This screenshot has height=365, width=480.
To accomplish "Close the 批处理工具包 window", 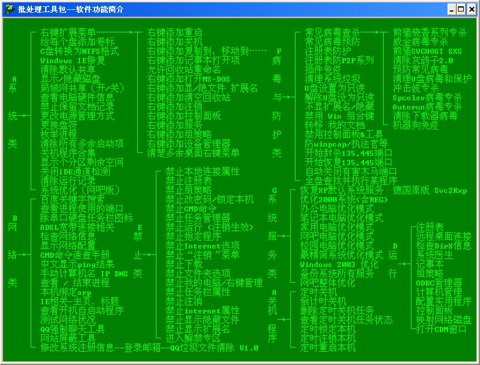I will 471,9.
